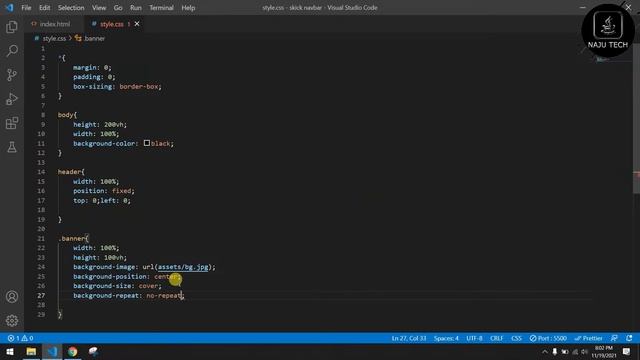640x360 pixels.
Task: Open the errors and warnings status item
Action: (20, 338)
